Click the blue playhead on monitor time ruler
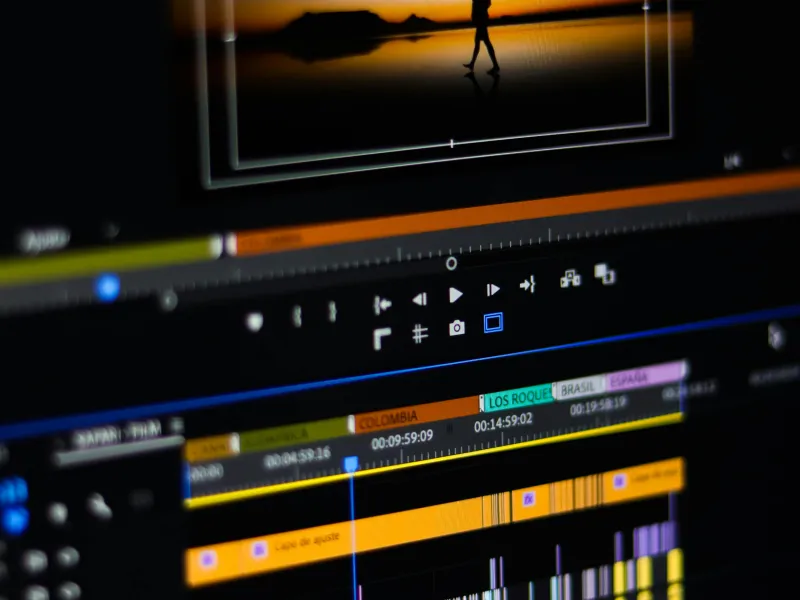This screenshot has height=600, width=800. [107, 288]
